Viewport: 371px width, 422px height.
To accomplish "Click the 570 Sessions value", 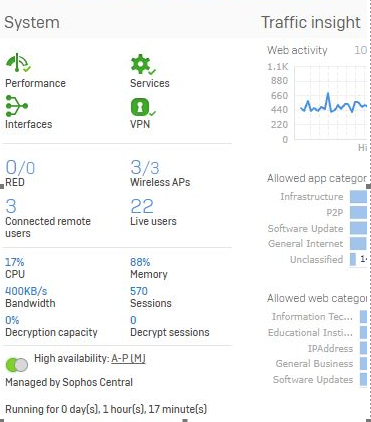I will (139, 291).
